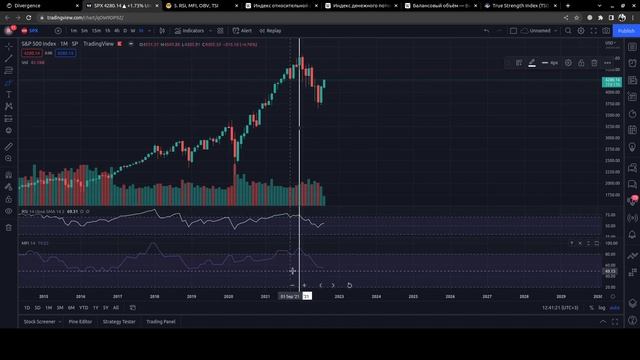Image resolution: width=640 pixels, height=360 pixels.
Task: Open quick search magnifier
Action: [568, 31]
